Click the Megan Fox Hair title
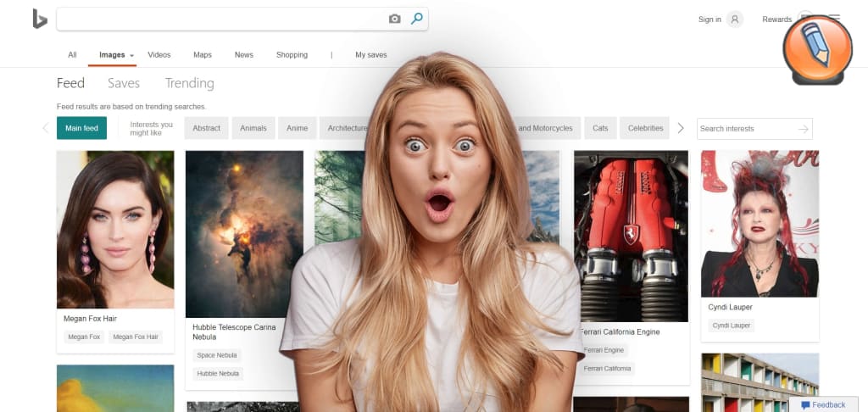Screen dimensions: 868x412 (90, 319)
